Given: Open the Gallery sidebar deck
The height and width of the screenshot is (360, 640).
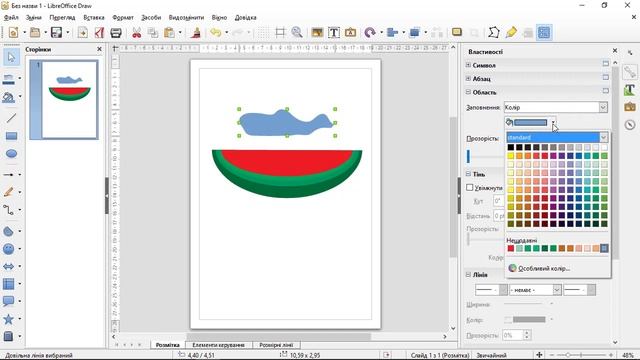Looking at the screenshot, I should 630,107.
